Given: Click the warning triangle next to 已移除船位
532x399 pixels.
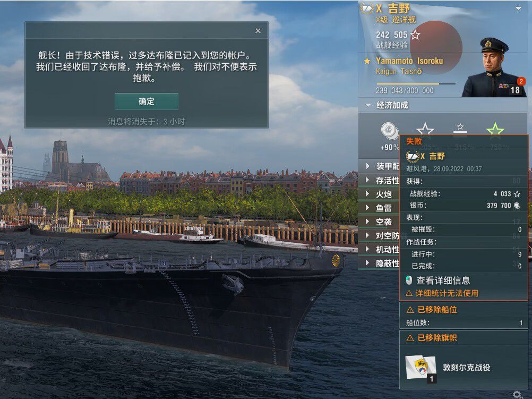Looking at the screenshot, I should tap(410, 310).
